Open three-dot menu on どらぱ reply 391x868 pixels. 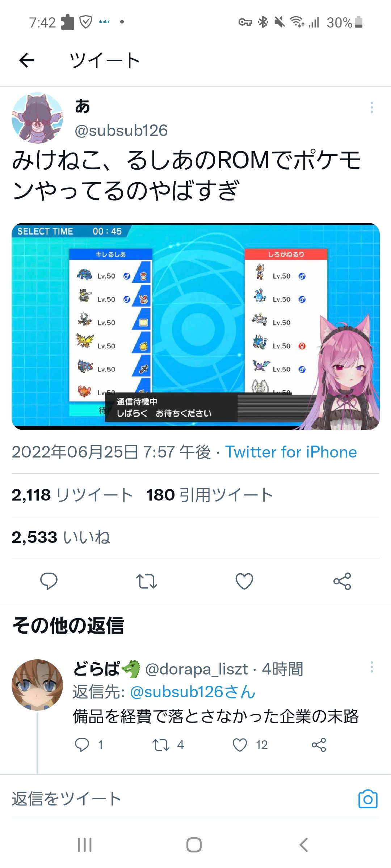click(371, 667)
